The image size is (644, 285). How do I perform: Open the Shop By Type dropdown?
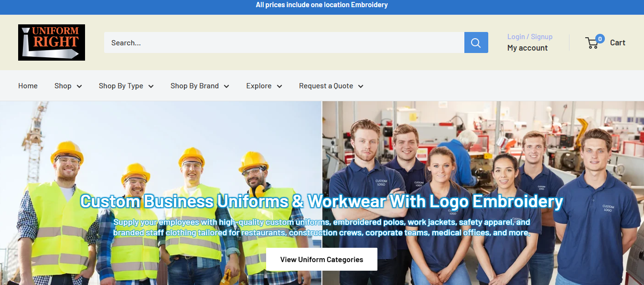126,86
